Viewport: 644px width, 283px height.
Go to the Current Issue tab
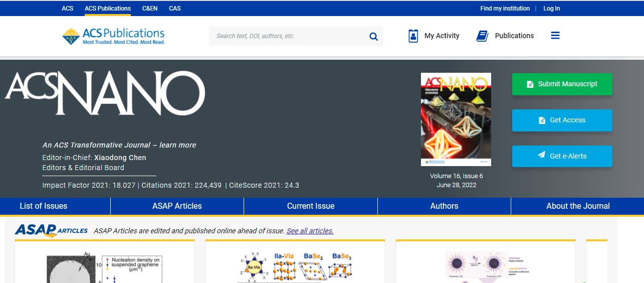coord(311,206)
